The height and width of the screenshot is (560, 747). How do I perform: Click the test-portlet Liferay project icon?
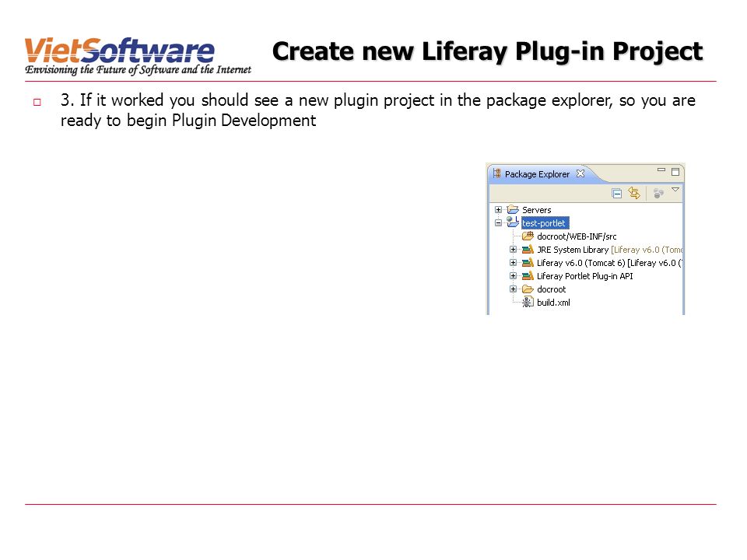coord(513,222)
